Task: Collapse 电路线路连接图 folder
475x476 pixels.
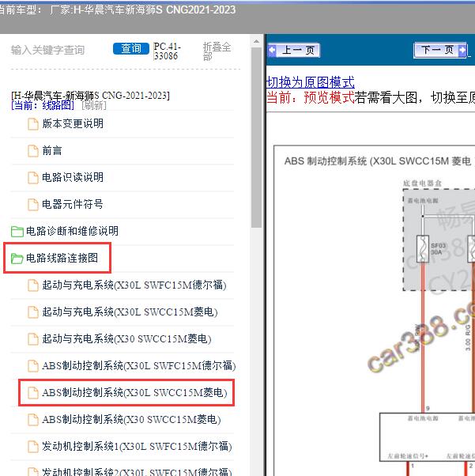Action: [x=62, y=258]
